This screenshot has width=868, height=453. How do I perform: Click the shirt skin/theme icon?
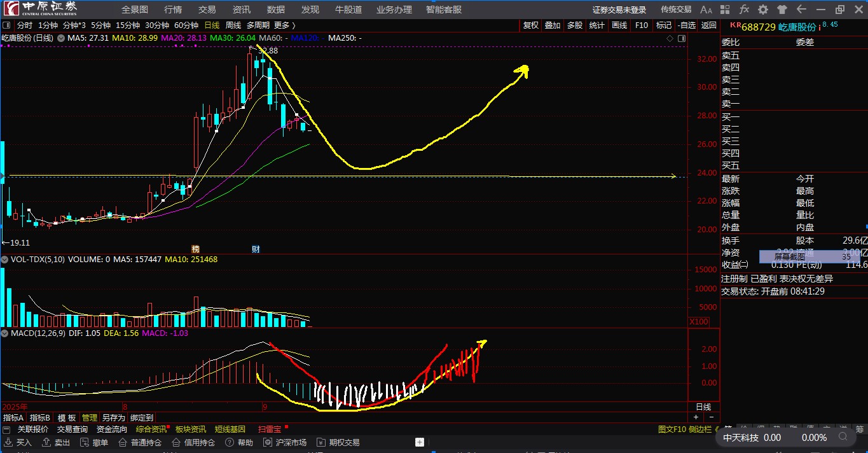pos(782,10)
